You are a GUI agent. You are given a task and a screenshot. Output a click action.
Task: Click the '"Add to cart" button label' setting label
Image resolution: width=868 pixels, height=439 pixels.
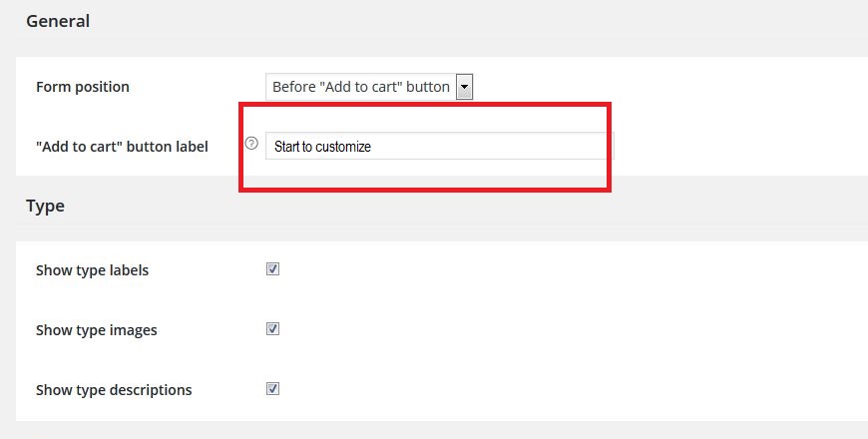(x=122, y=147)
